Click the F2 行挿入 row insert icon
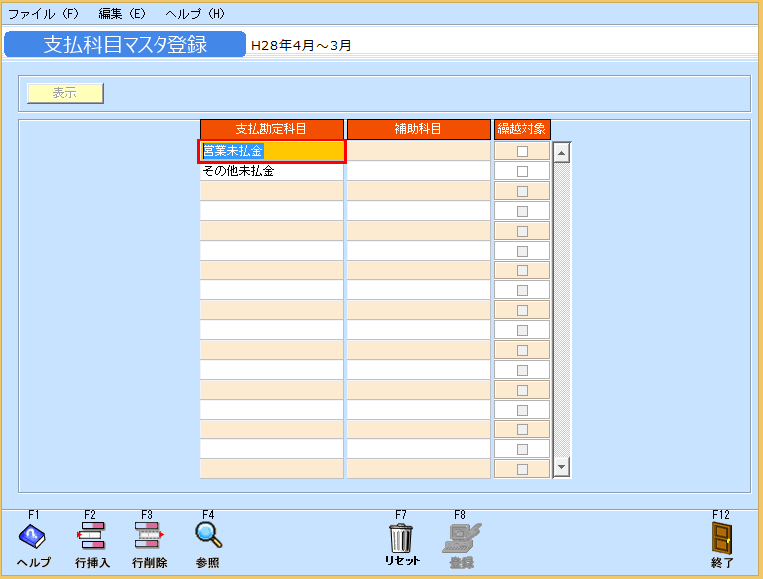 click(91, 536)
